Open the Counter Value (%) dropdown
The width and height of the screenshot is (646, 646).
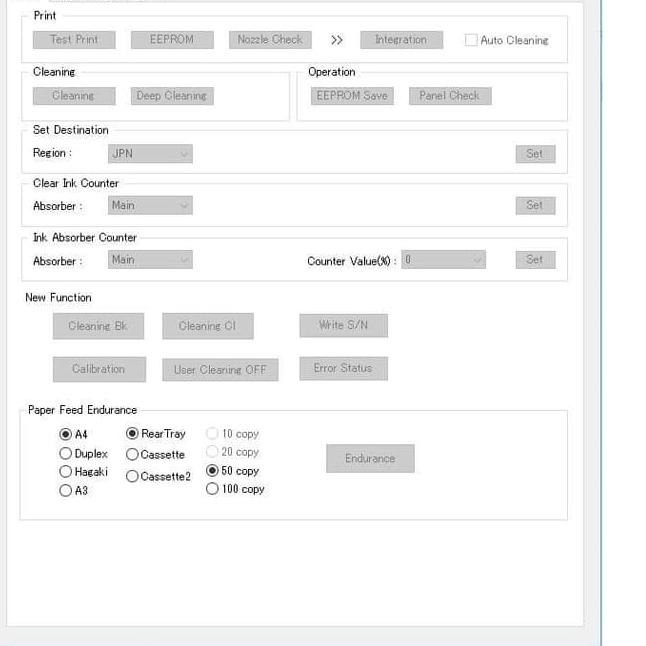(444, 260)
